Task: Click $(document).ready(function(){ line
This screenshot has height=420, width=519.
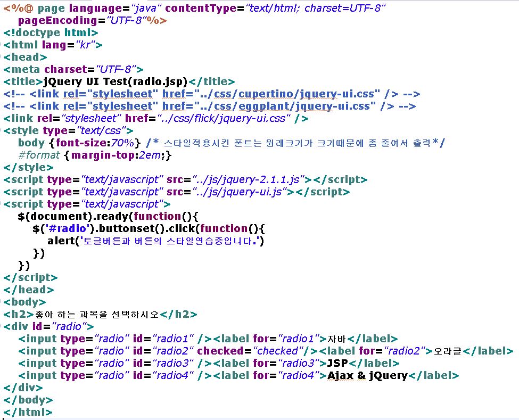Action: pos(108,217)
